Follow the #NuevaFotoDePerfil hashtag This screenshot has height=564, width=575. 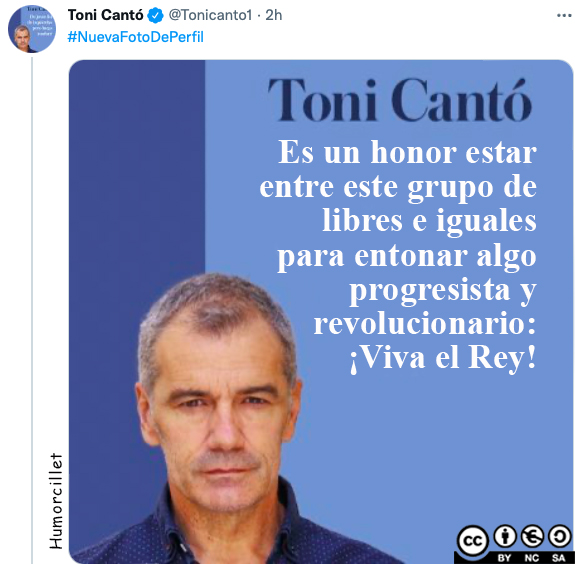tap(136, 37)
